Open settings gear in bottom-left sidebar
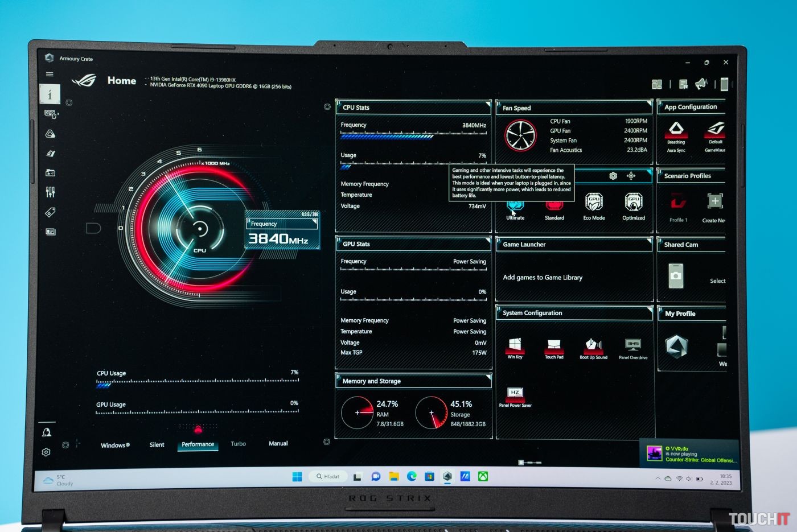 pyautogui.click(x=46, y=452)
